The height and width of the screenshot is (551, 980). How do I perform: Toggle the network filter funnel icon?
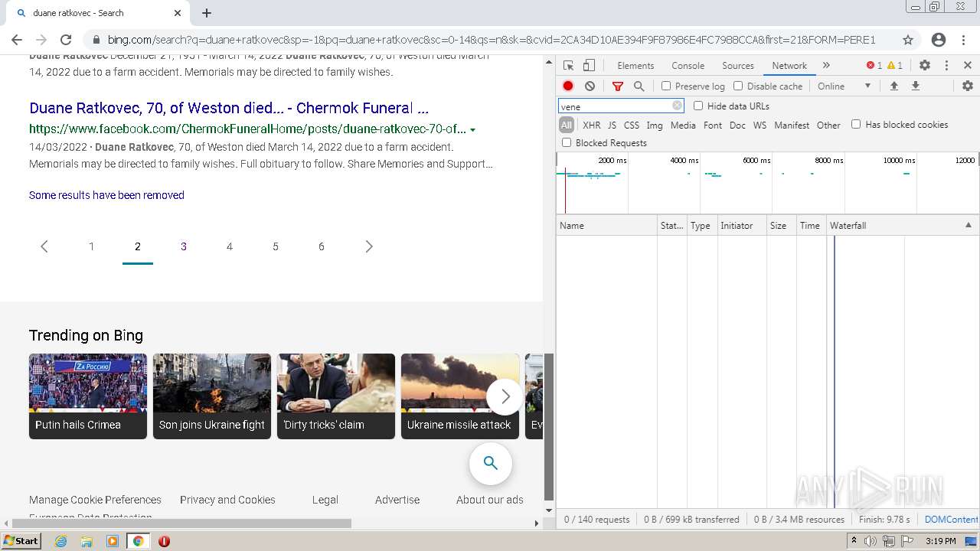pos(618,86)
